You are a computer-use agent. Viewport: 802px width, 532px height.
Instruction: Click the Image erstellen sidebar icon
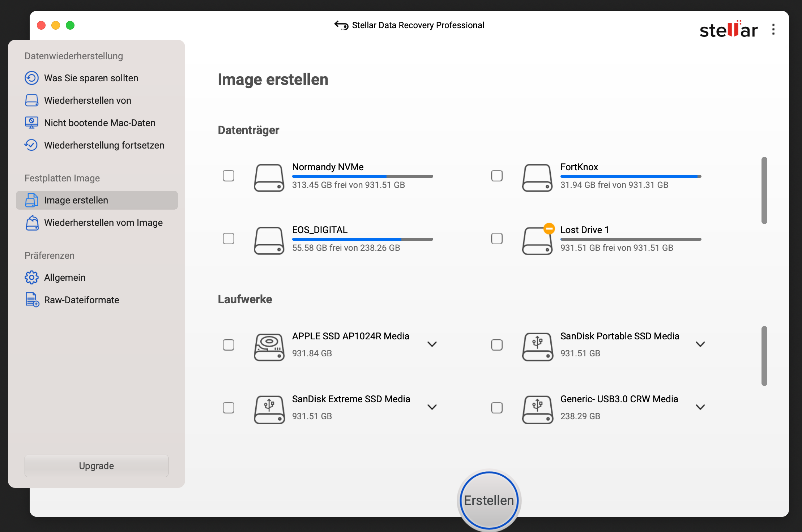pyautogui.click(x=31, y=200)
